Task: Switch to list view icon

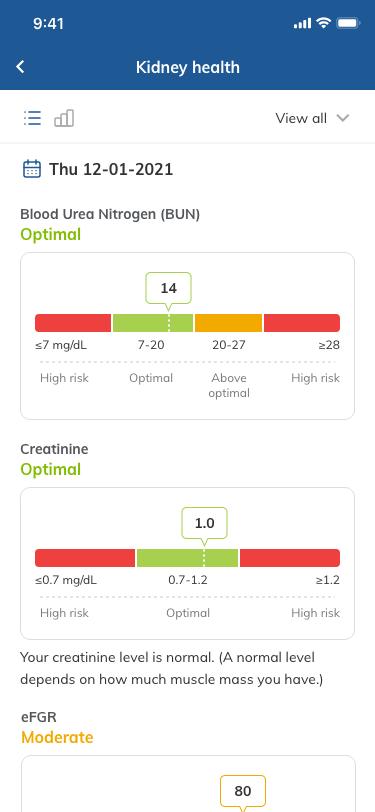Action: click(32, 118)
